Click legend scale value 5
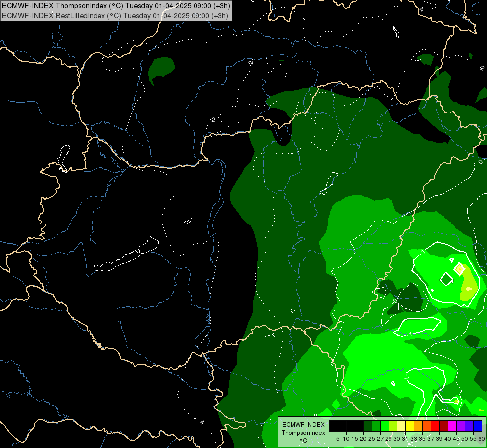 pos(338,439)
